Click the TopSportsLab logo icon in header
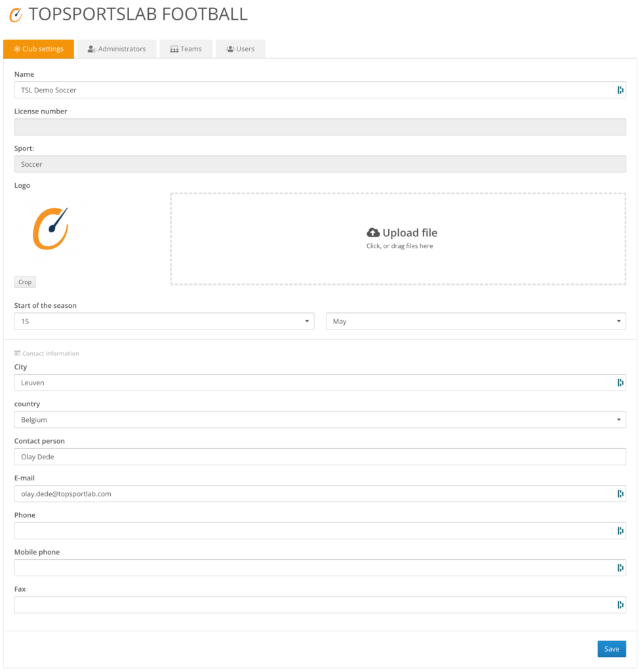 pos(16,14)
